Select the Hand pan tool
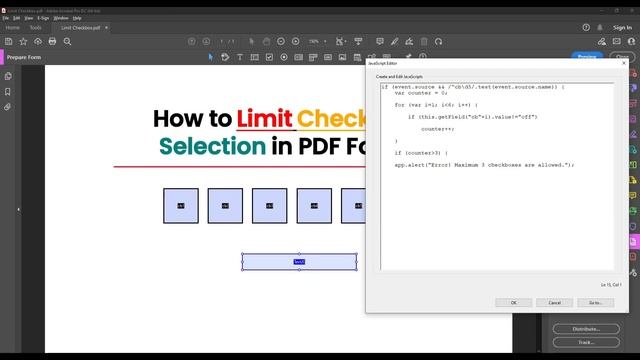The height and width of the screenshot is (360, 640). coord(266,42)
